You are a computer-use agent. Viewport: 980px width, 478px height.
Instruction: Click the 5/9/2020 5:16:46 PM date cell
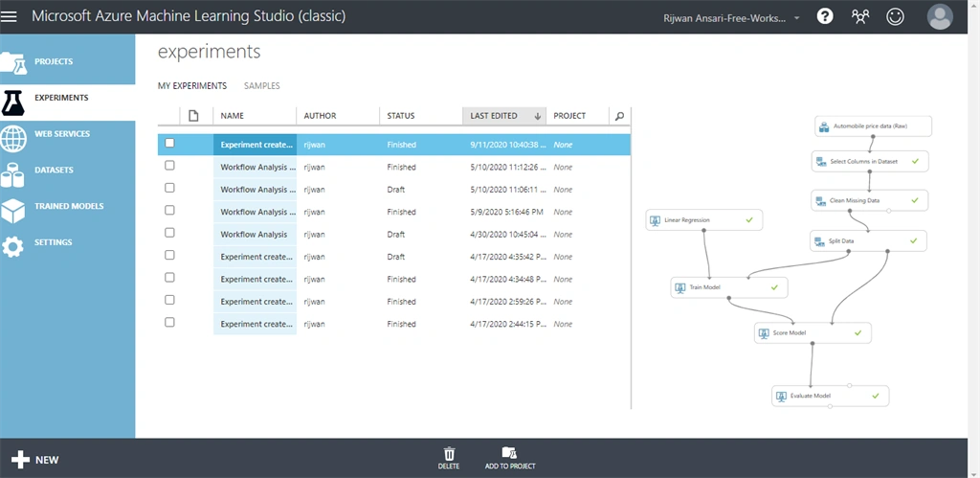506,212
